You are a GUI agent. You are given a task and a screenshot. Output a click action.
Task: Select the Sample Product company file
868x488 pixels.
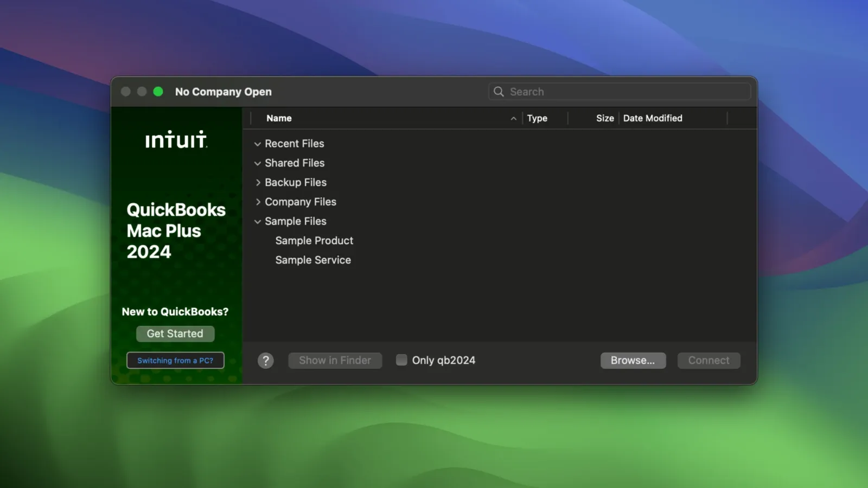[314, 240]
